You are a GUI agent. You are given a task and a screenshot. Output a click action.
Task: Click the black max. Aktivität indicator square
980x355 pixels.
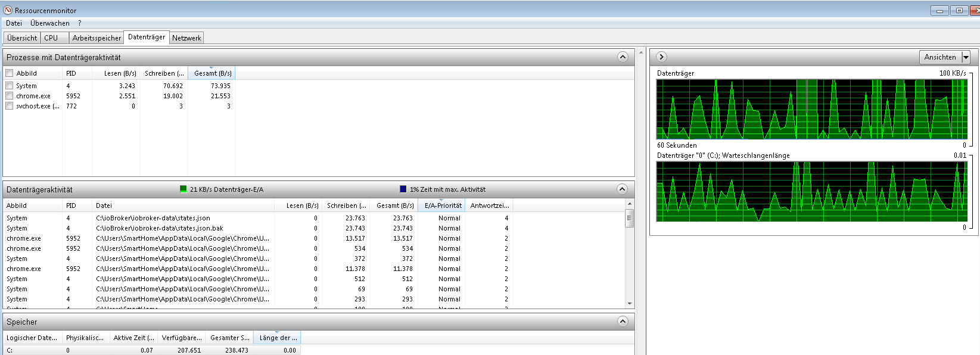click(403, 189)
